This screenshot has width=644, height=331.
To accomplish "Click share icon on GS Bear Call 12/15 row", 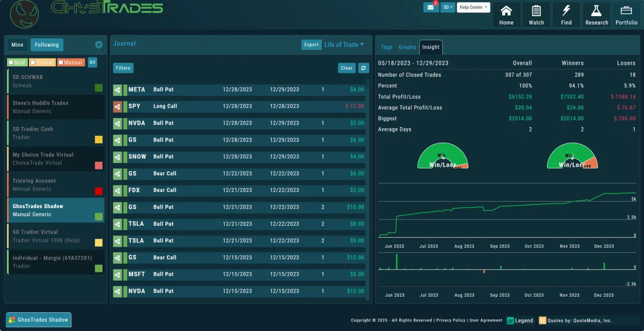I will pyautogui.click(x=118, y=258).
